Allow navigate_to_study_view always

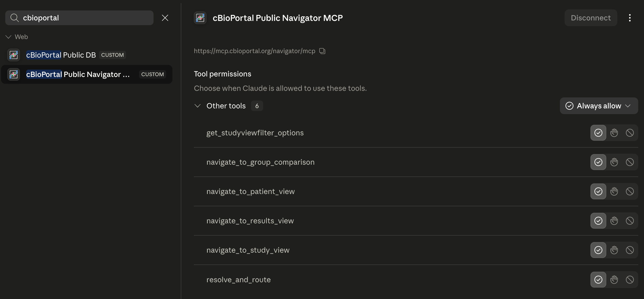coord(598,250)
